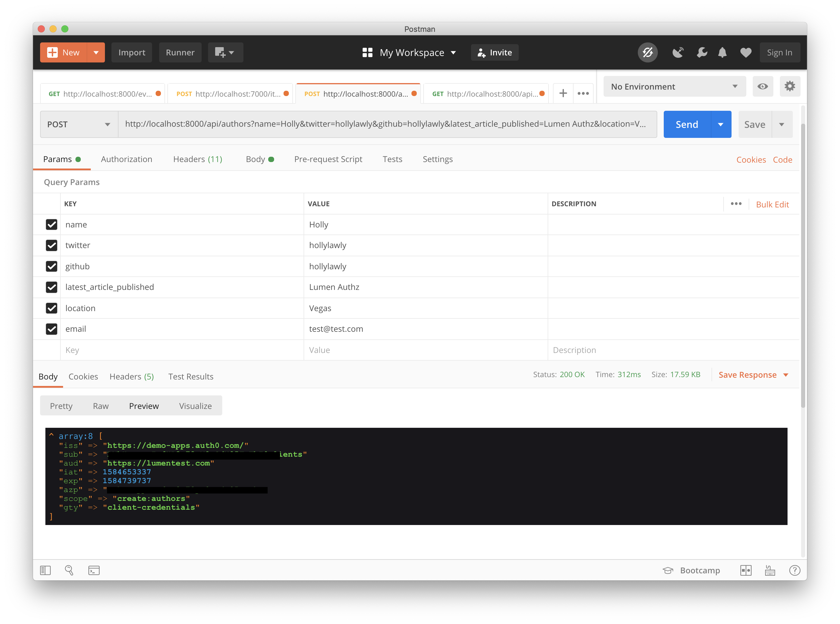
Task: Switch to the Authorization tab
Action: pos(126,159)
